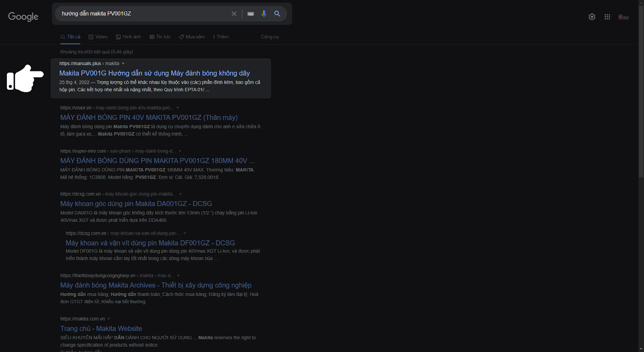Click the scrollbar down arrow
Image resolution: width=644 pixels, height=352 pixels.
[641, 349]
